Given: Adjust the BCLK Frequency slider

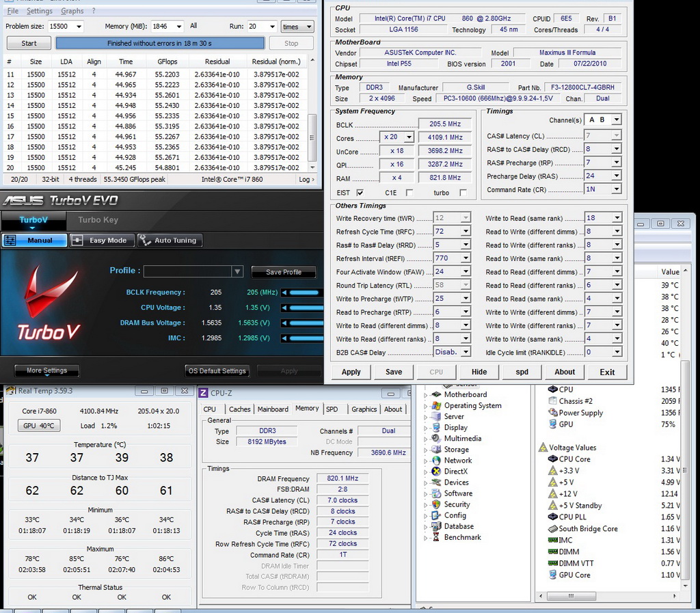Looking at the screenshot, I should point(303,292).
